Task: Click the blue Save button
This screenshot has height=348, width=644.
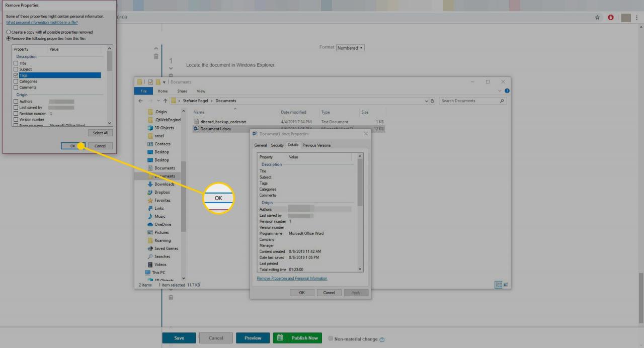Action: click(x=179, y=338)
